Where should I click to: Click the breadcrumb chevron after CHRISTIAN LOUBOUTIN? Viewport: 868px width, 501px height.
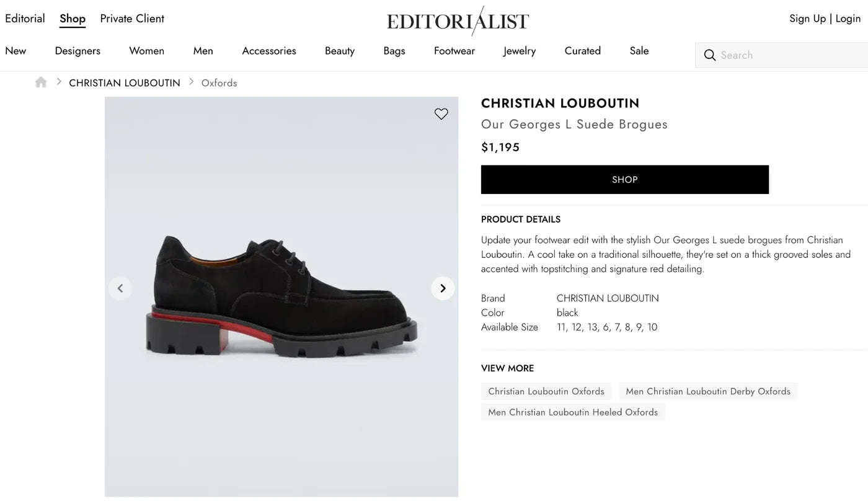point(191,81)
